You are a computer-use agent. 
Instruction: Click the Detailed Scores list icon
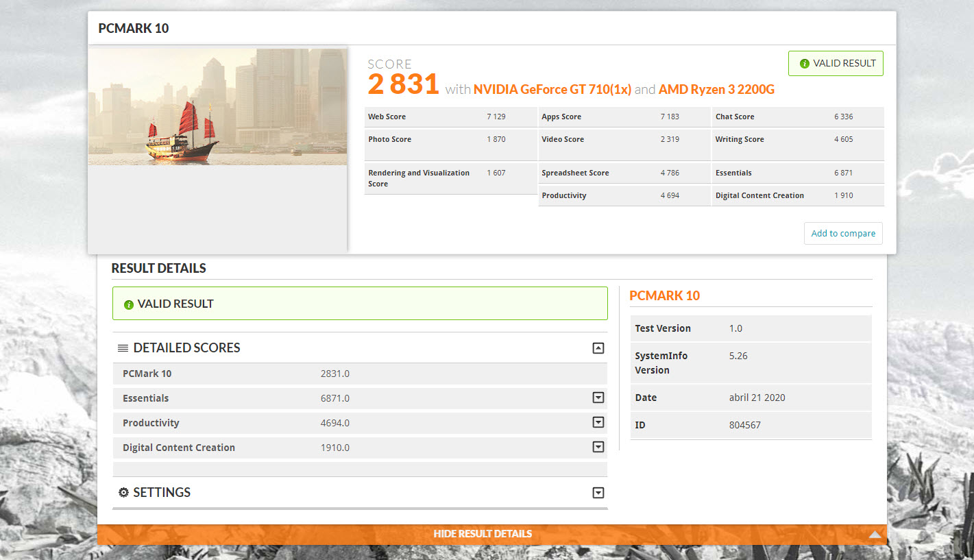click(123, 348)
